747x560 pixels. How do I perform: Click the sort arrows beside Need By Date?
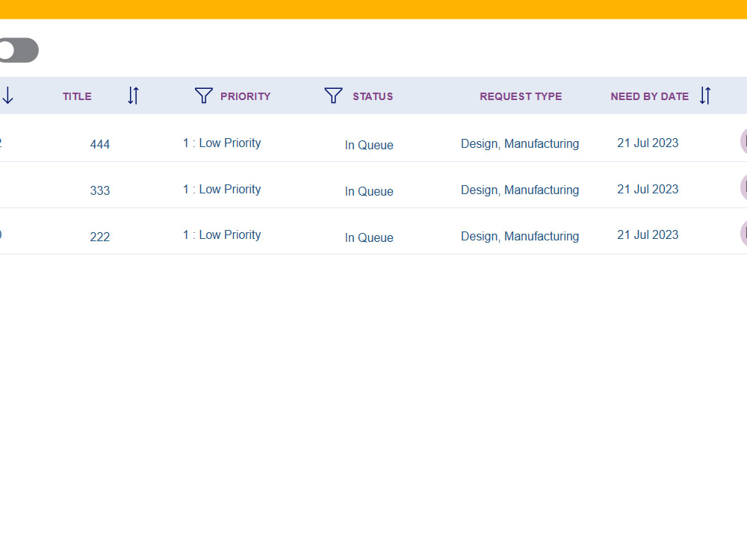pyautogui.click(x=704, y=96)
